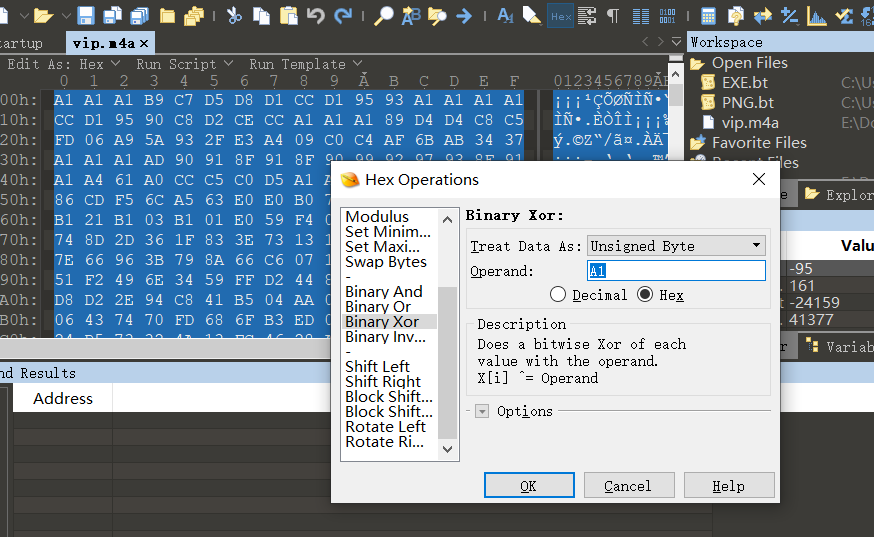Click the Save All toolbar icon

click(139, 16)
